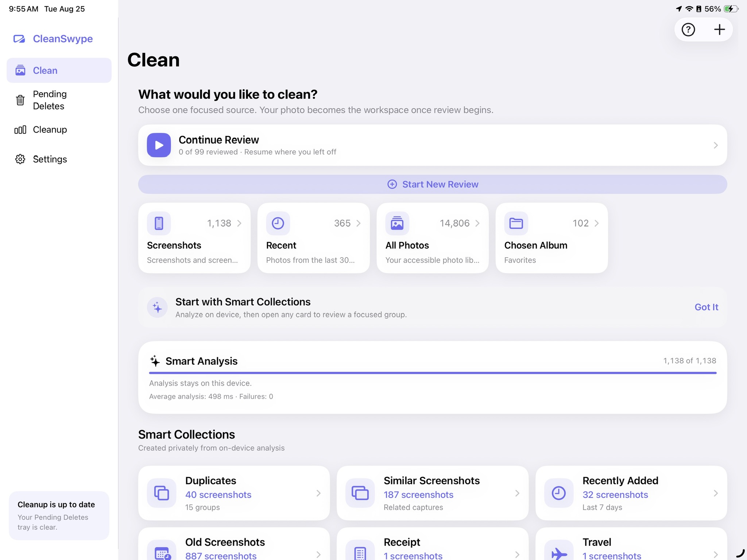
Task: Click the 1,138 of 1,138 analysis count
Action: point(689,361)
